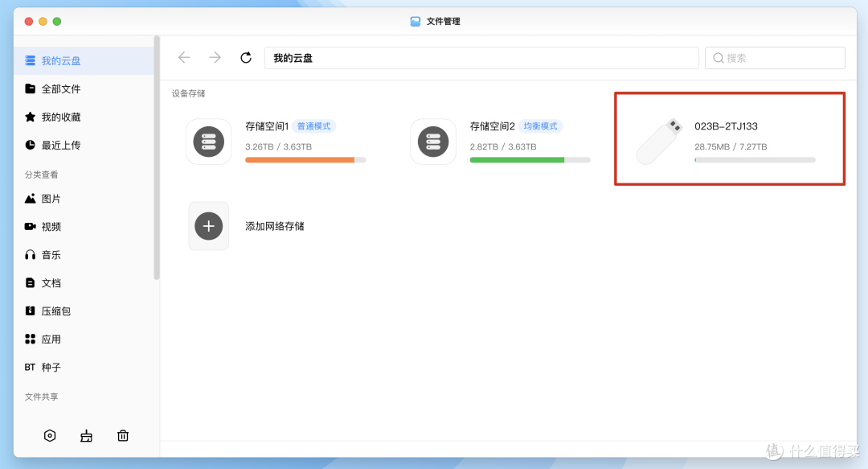Click the star icon beside 我的收藏
This screenshot has width=868, height=469.
point(30,117)
